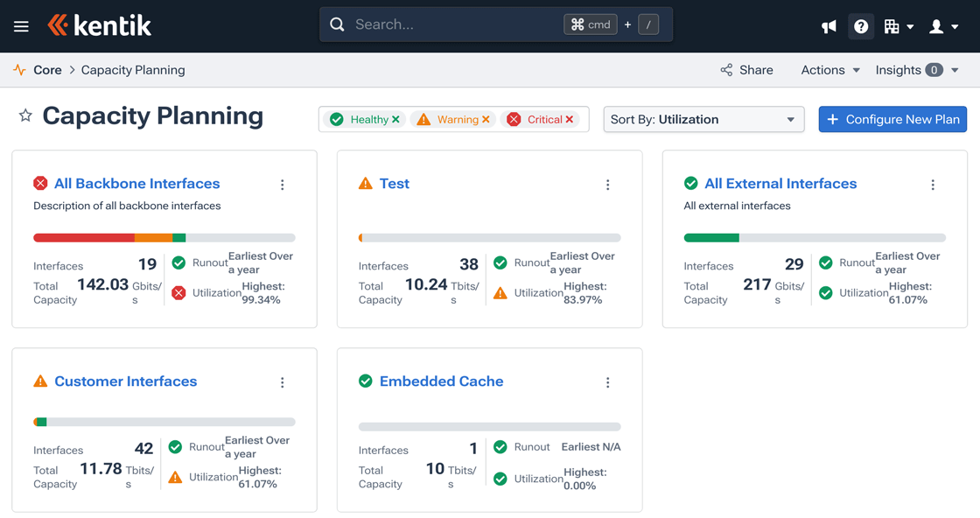This screenshot has width=980, height=518.
Task: Navigate to Core via the breadcrumb
Action: pos(47,69)
